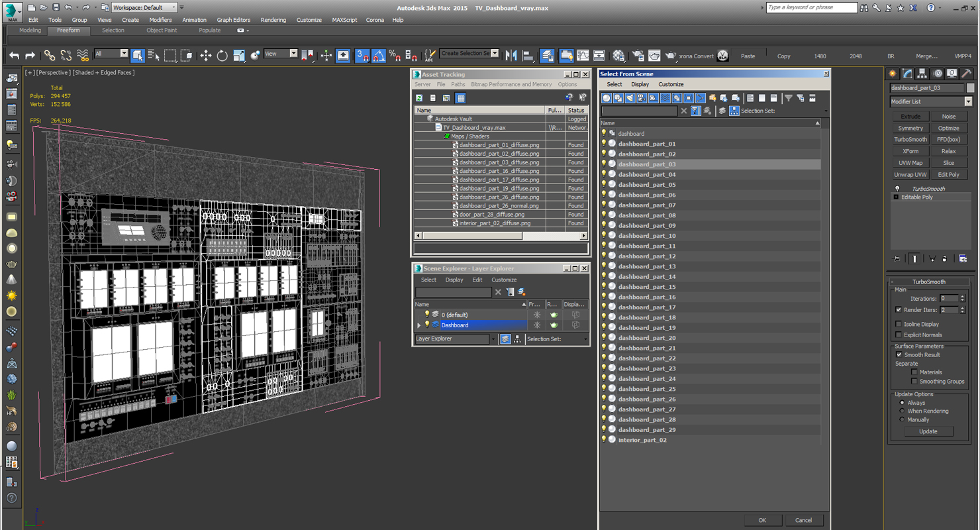
Task: Click the table view icon in Asset Tracking
Action: tap(461, 98)
